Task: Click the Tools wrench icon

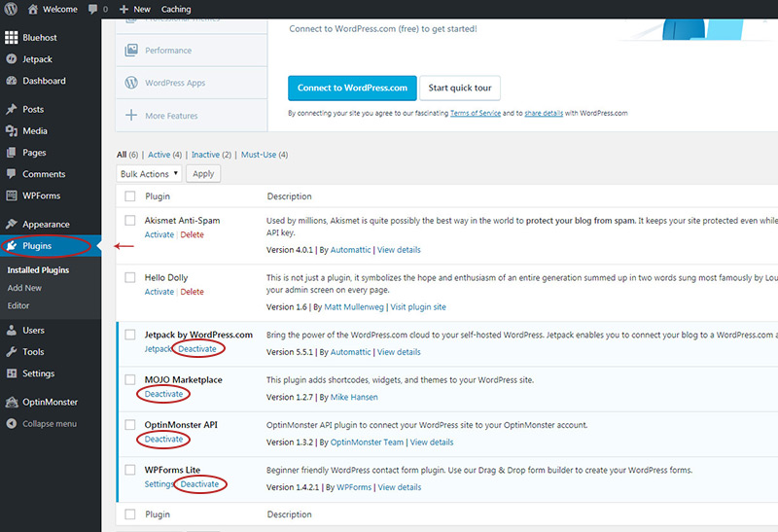Action: [x=12, y=352]
